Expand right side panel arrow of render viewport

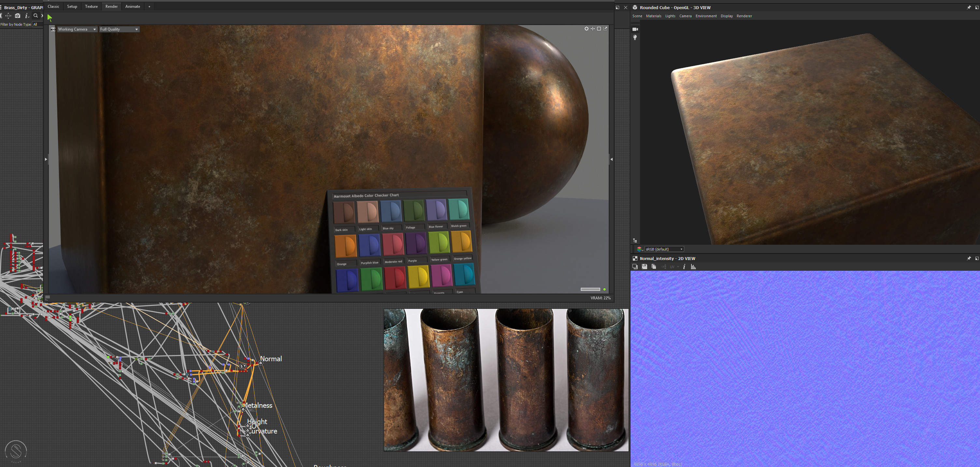pyautogui.click(x=611, y=159)
